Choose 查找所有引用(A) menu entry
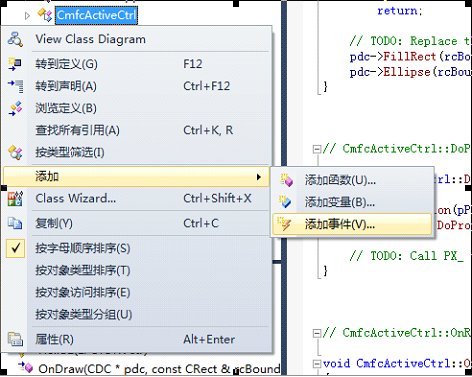The image size is (472, 377). [137, 130]
